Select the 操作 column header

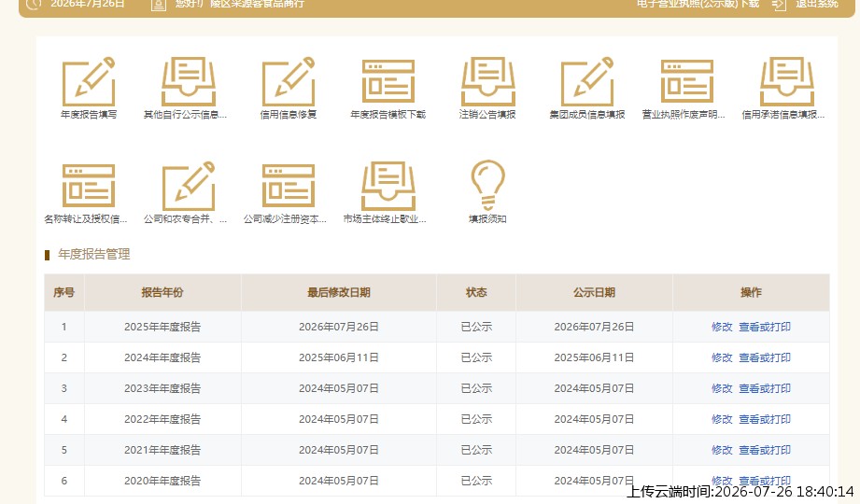point(751,292)
